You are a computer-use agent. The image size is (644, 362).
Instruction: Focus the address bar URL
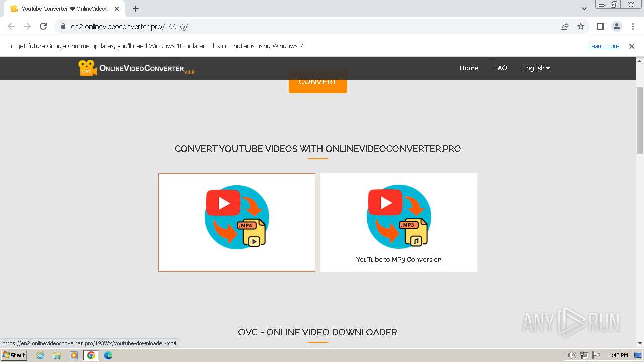coord(129,26)
